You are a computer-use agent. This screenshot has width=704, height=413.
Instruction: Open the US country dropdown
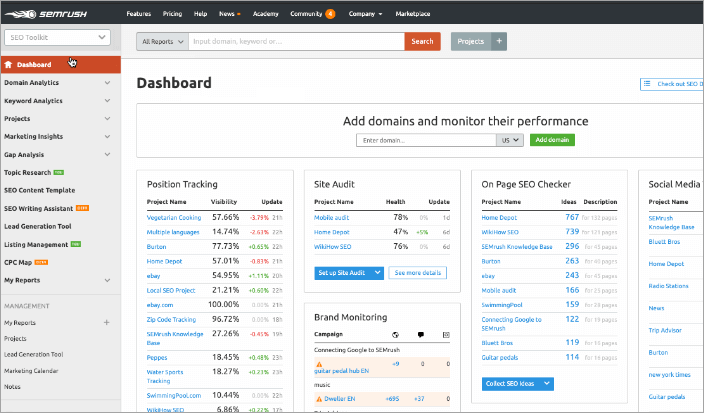[510, 140]
